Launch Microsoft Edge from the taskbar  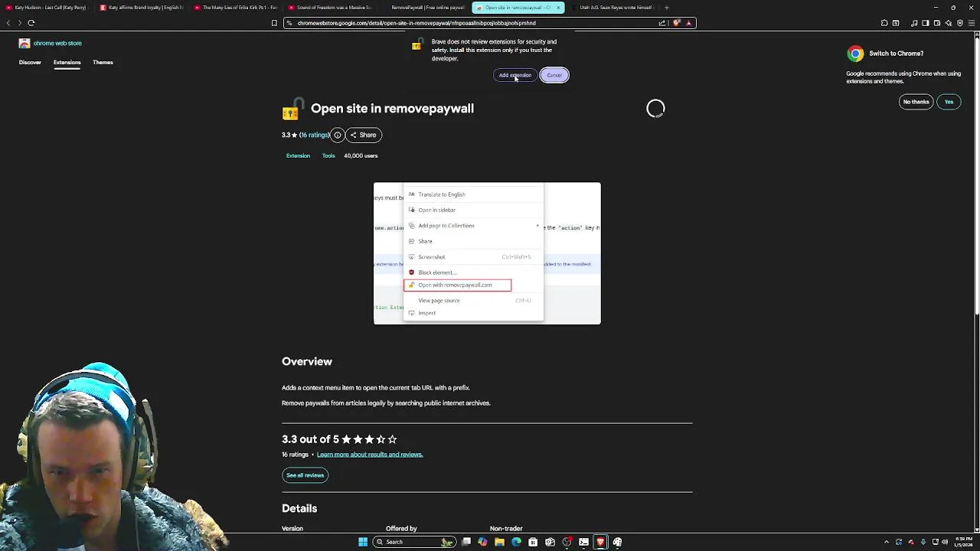point(516,542)
